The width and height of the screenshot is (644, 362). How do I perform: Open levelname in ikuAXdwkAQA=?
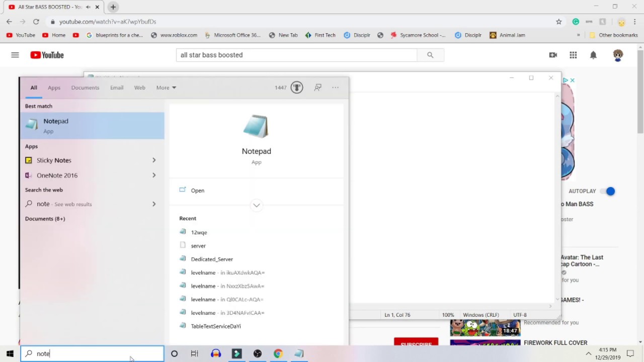point(227,273)
